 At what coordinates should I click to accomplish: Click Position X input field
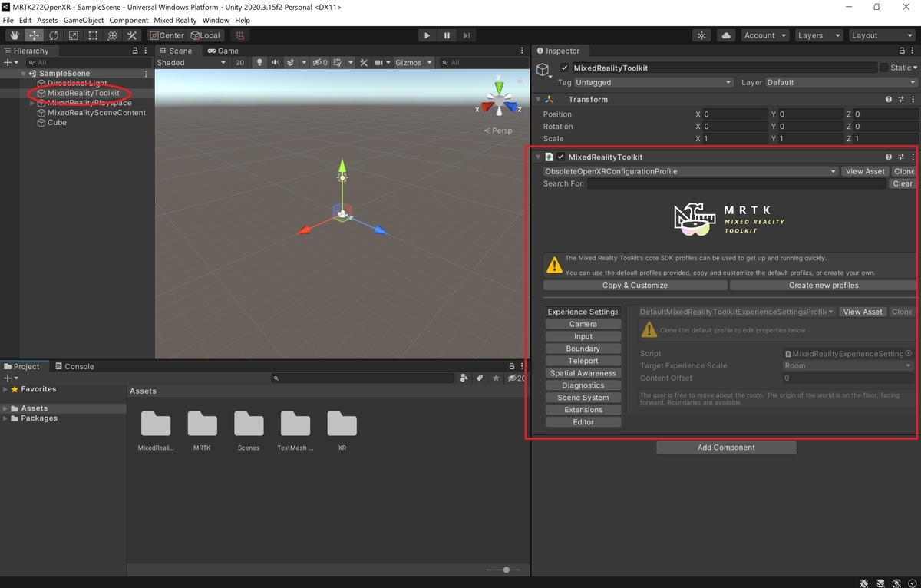(734, 114)
